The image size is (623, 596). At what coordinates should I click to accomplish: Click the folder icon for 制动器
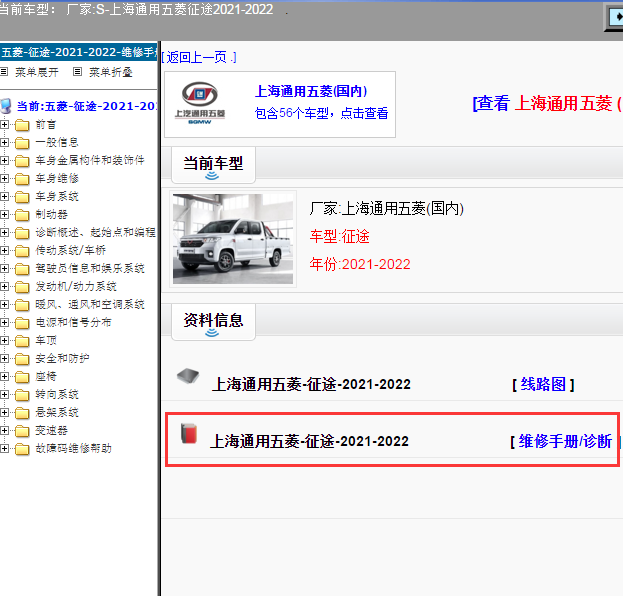tap(22, 215)
